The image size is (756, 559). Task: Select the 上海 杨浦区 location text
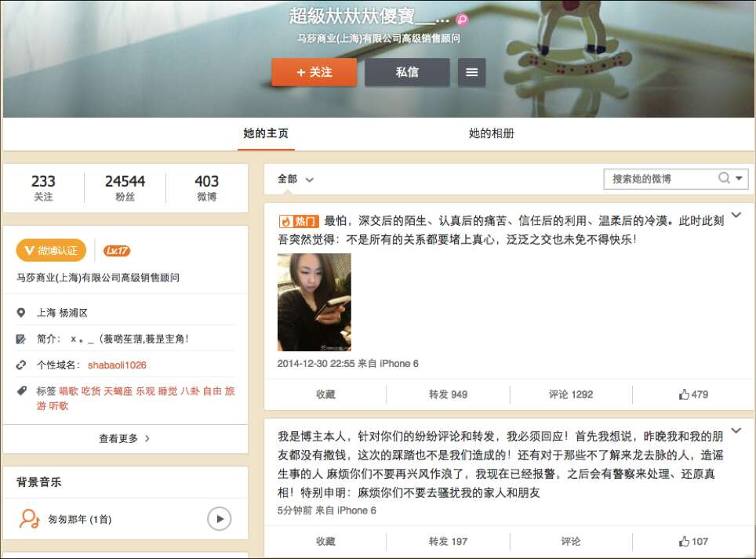click(x=62, y=314)
